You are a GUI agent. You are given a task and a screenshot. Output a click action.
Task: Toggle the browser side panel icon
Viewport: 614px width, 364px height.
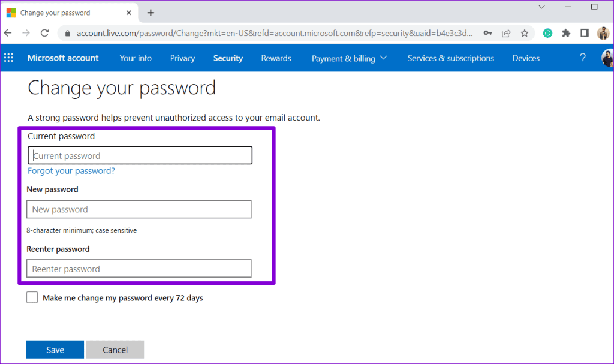tap(584, 33)
